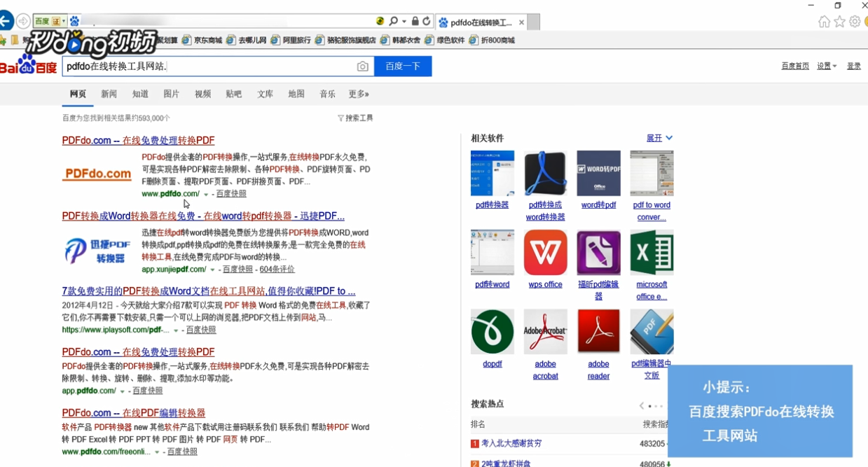Switch to the 图片 search tab
This screenshot has width=868, height=467.
(x=171, y=93)
